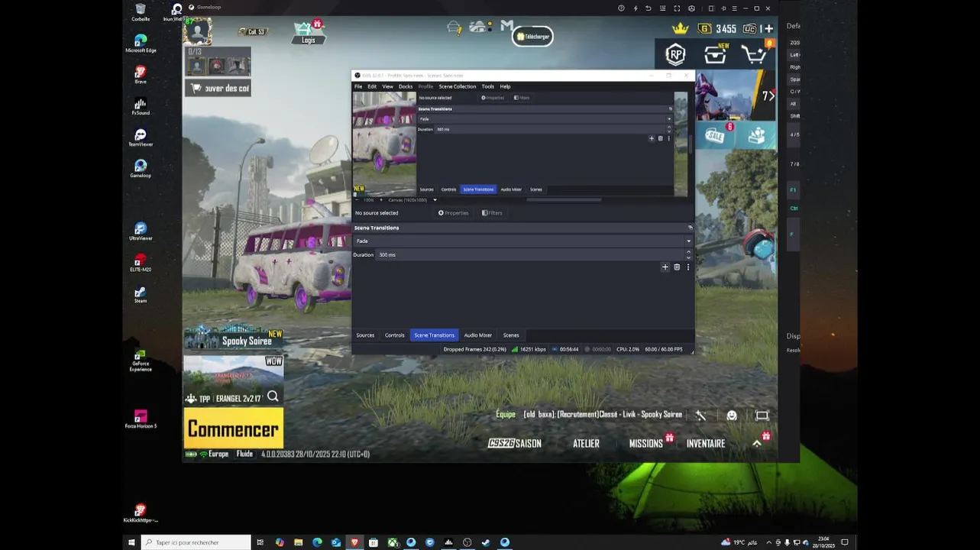980x550 pixels.
Task: Click the Brave icon in the taskbar
Action: (x=354, y=542)
